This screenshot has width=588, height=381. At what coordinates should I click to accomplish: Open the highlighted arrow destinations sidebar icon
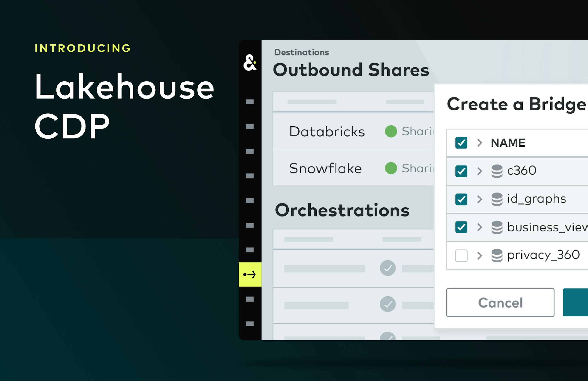250,274
